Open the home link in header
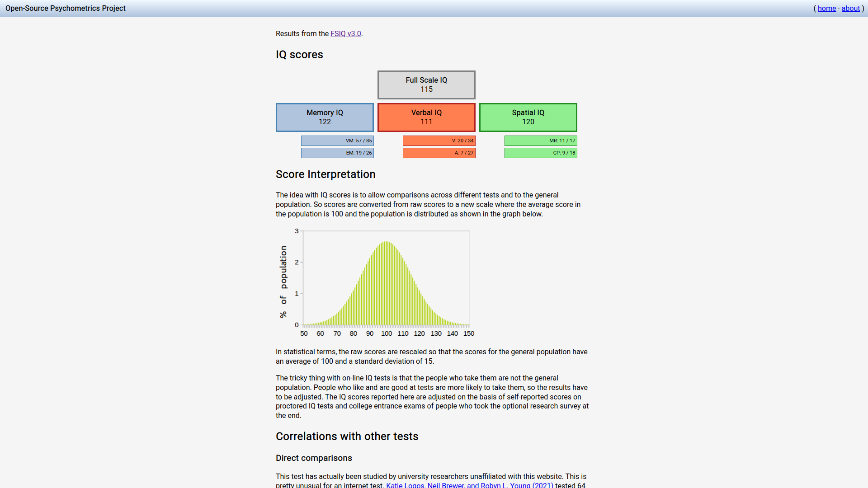The image size is (868, 488). [x=826, y=8]
